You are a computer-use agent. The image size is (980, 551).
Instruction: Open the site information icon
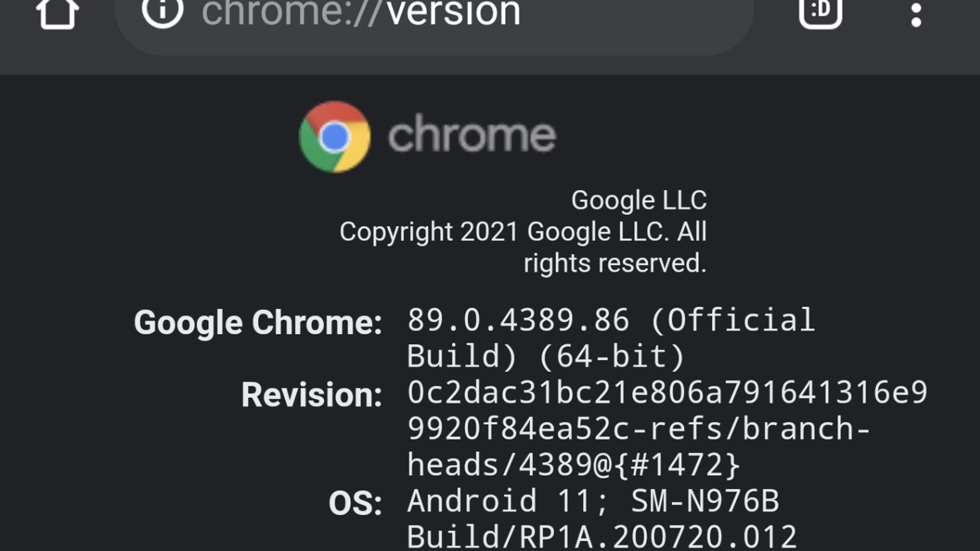pos(162,12)
